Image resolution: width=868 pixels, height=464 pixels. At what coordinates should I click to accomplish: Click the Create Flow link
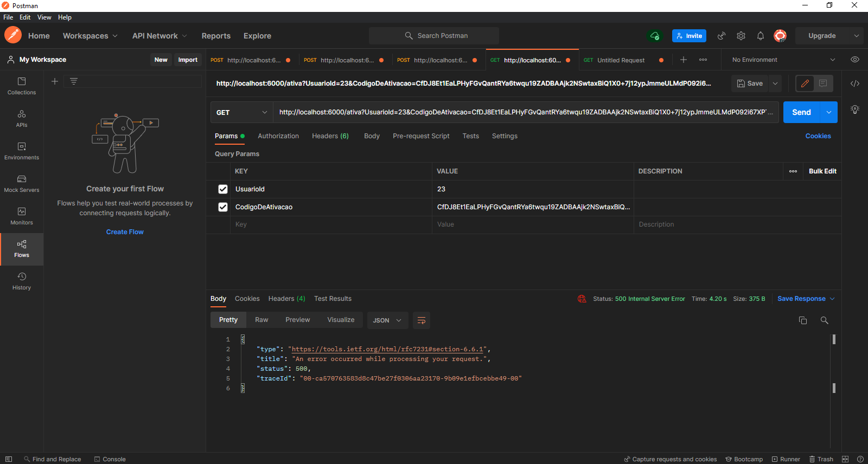click(x=125, y=232)
